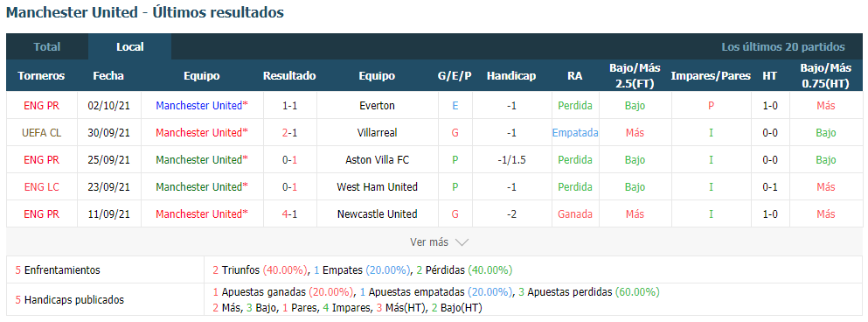The height and width of the screenshot is (322, 868).
Task: Click the Los últimos 20 partidos label
Action: (x=782, y=47)
